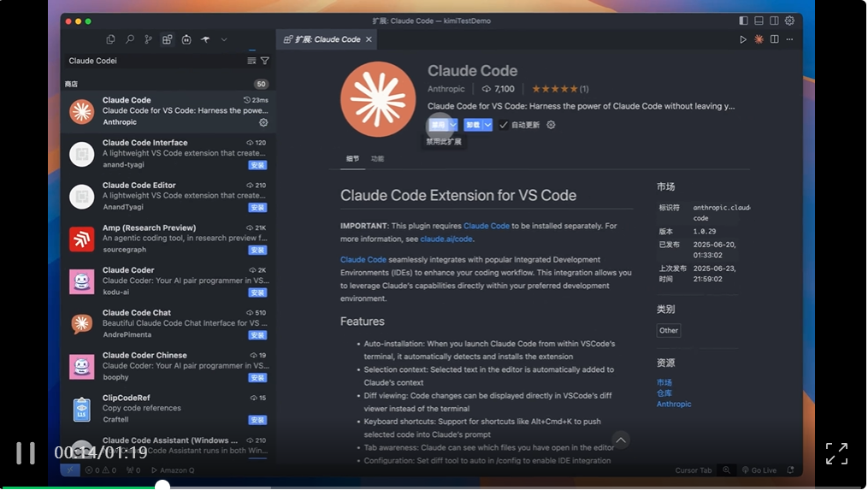Open the 卸载 button dropdown arrow
The width and height of the screenshot is (868, 490).
(487, 125)
